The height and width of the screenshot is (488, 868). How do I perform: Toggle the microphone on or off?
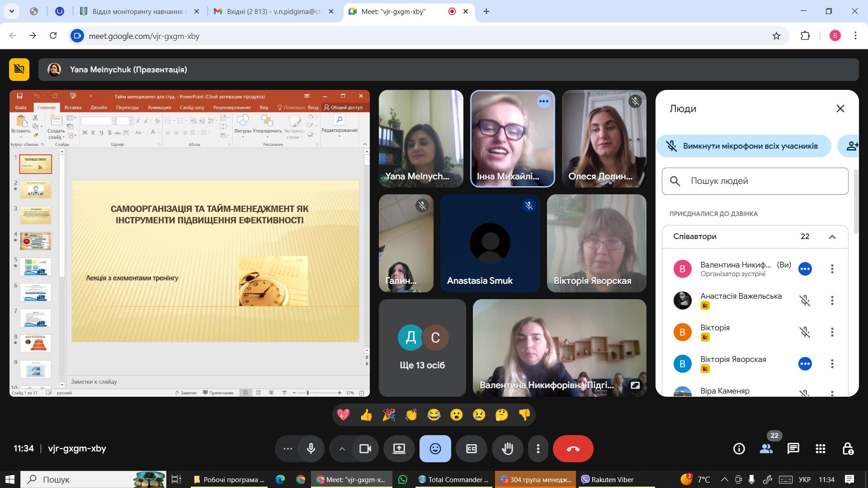pyautogui.click(x=311, y=449)
